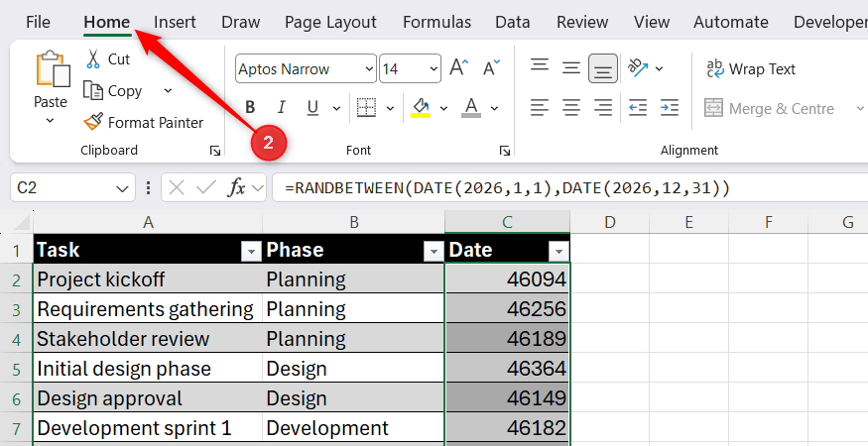Select row 4 header

pyautogui.click(x=16, y=339)
